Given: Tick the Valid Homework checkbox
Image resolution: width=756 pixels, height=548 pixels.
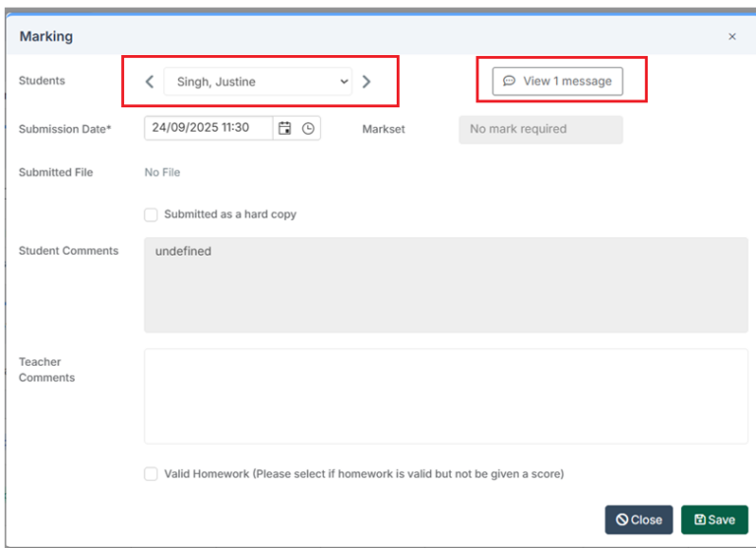Looking at the screenshot, I should click(x=151, y=474).
